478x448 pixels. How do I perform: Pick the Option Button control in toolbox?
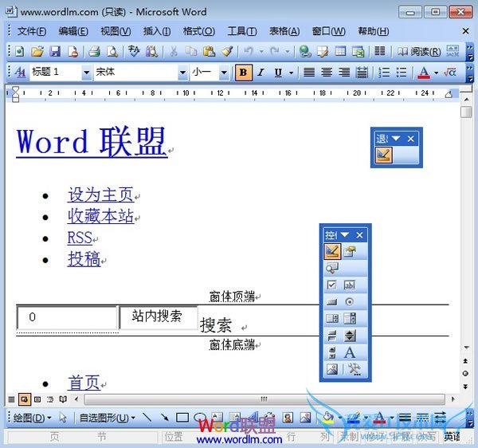[350, 302]
